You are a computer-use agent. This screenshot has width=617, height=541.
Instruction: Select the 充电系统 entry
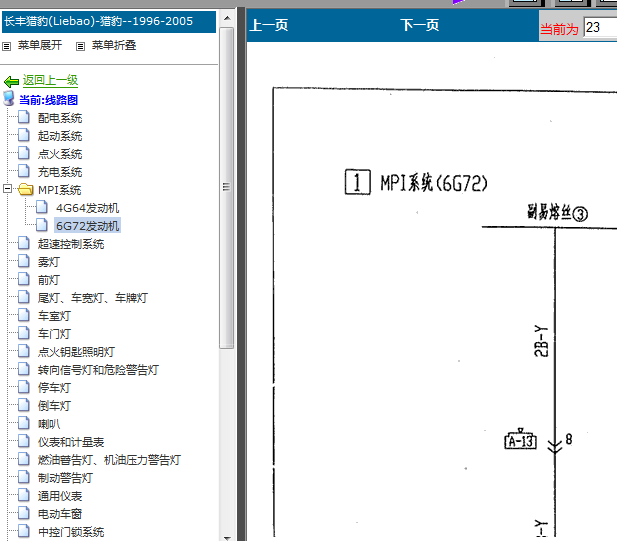[x=60, y=172]
